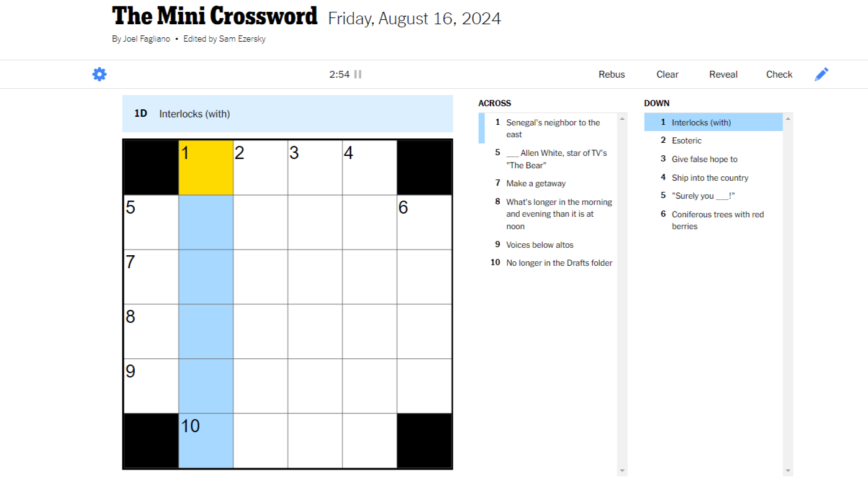Image resolution: width=868 pixels, height=488 pixels.
Task: Select the highlighted cell numbered 1
Action: (x=206, y=166)
